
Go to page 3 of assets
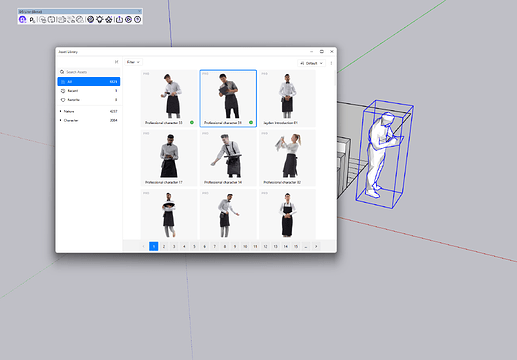[x=174, y=246]
